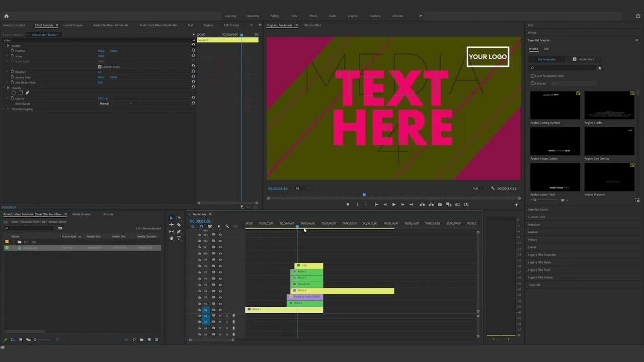The height and width of the screenshot is (362, 644).
Task: Export frame with camera icon
Action: click(440, 205)
